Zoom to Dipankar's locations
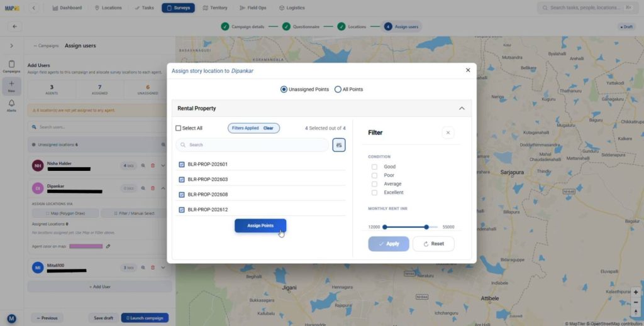 tap(143, 188)
